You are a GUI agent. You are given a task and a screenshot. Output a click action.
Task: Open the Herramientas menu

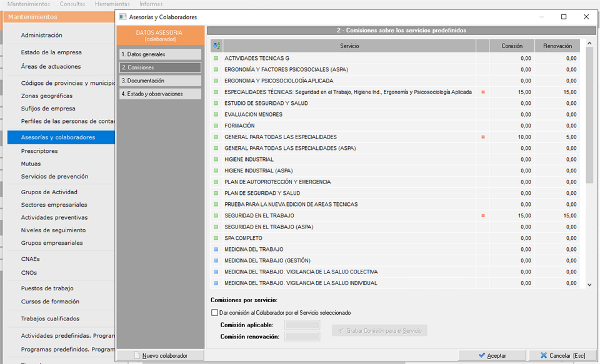point(112,4)
